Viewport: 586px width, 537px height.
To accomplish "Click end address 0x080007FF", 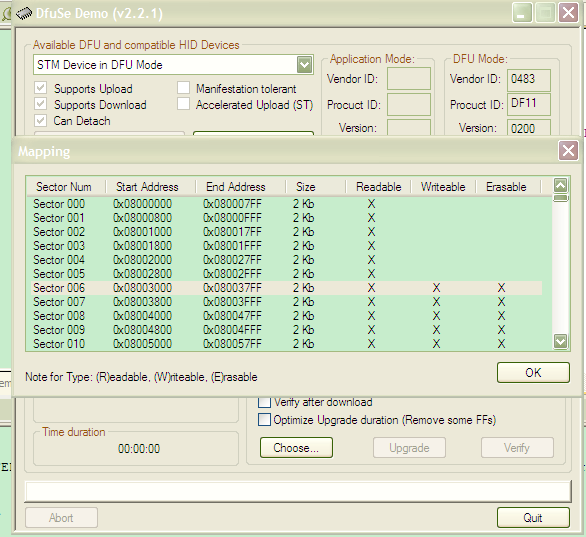I will tap(232, 204).
